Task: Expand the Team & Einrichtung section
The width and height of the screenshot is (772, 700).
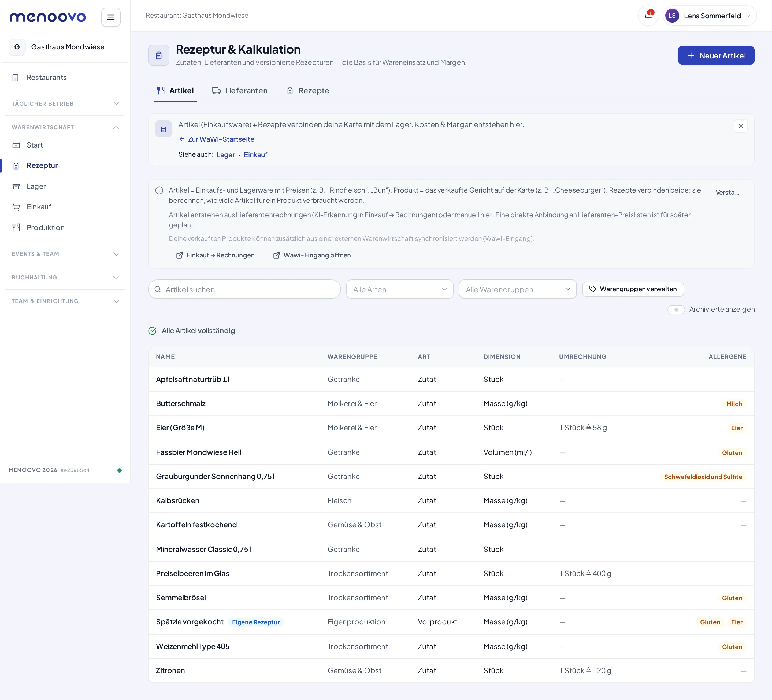Action: [x=65, y=301]
